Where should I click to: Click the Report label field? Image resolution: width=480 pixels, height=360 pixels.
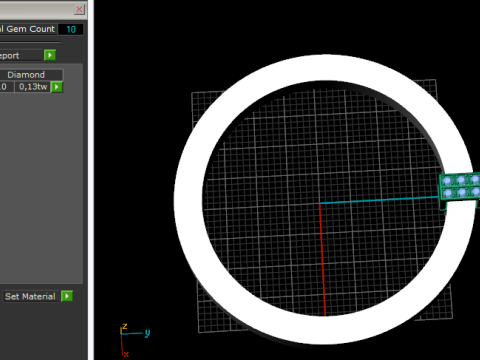coord(21,55)
